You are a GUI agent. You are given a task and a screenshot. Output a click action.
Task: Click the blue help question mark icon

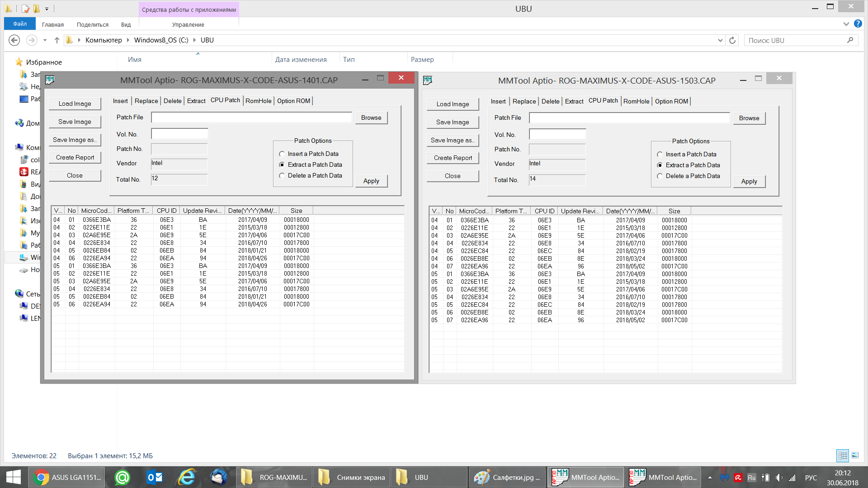coord(858,23)
